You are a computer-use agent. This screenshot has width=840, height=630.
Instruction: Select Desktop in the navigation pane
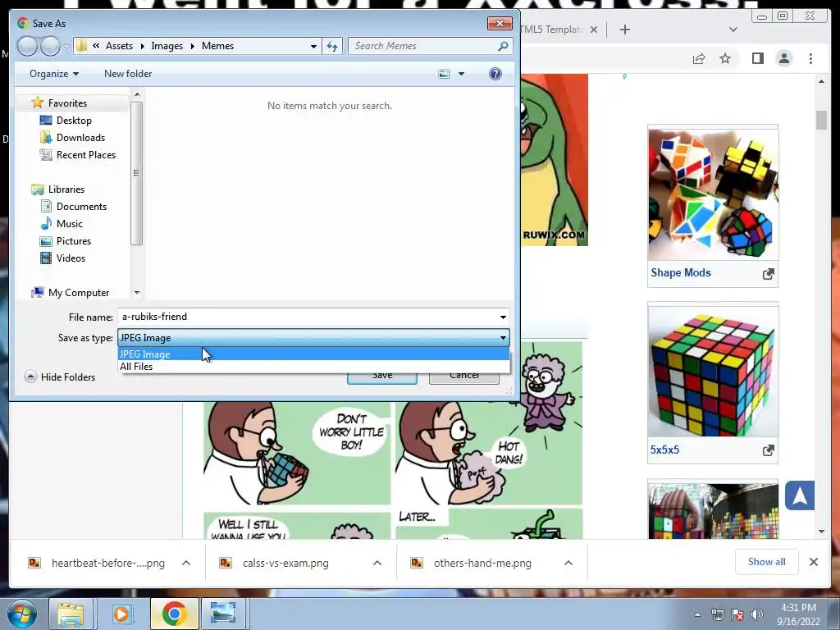pos(74,120)
